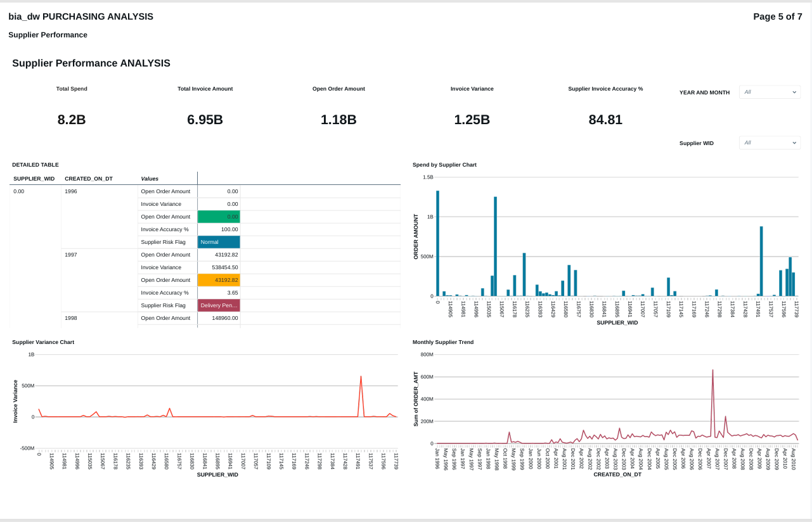Select the Supplier Invoice Accuracy 84.81 value
The width and height of the screenshot is (812, 522).
(605, 120)
